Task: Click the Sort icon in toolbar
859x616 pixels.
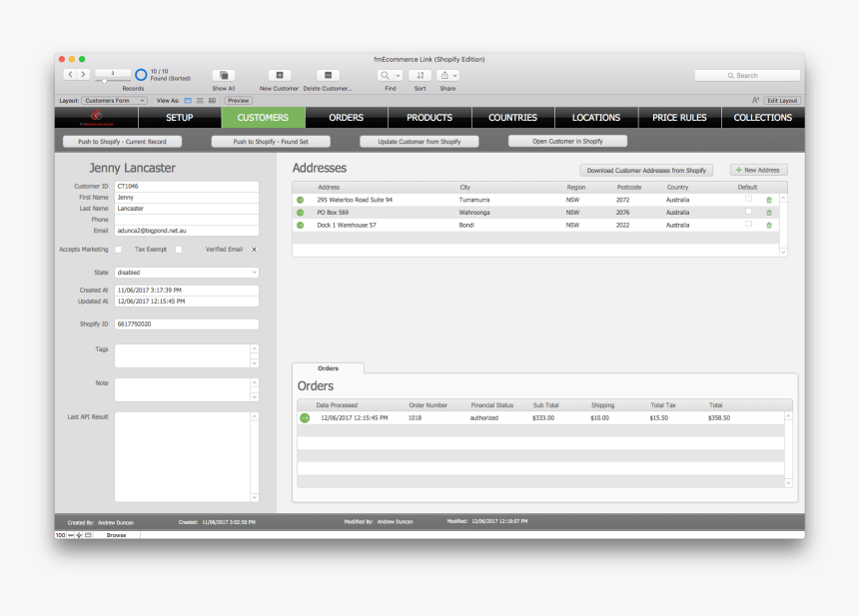Action: click(420, 76)
